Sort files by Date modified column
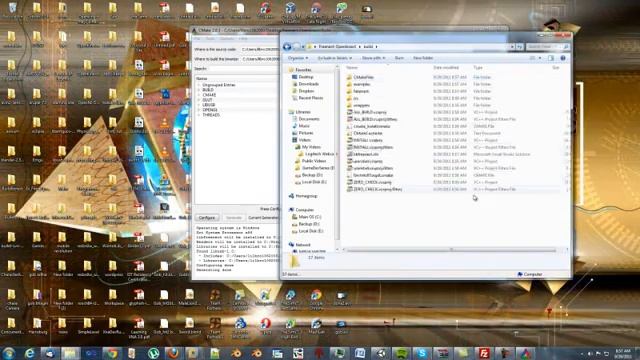Viewport: 640px width, 360px height. pos(446,68)
